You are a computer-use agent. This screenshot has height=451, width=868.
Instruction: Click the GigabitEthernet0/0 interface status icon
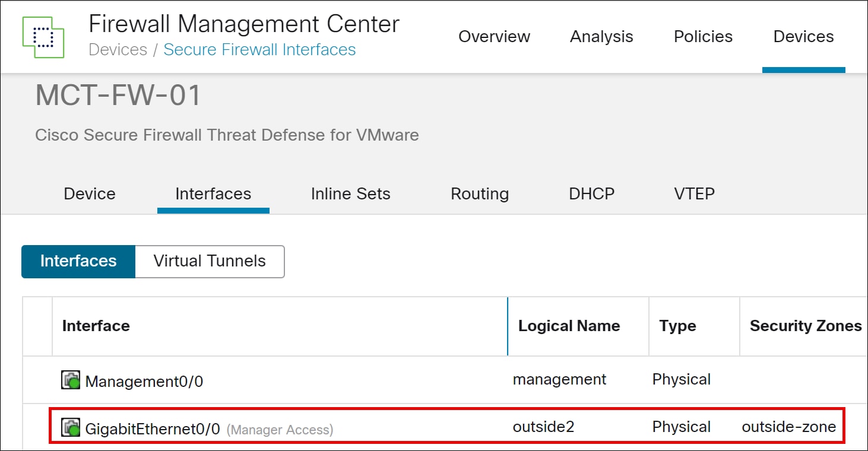click(x=71, y=427)
